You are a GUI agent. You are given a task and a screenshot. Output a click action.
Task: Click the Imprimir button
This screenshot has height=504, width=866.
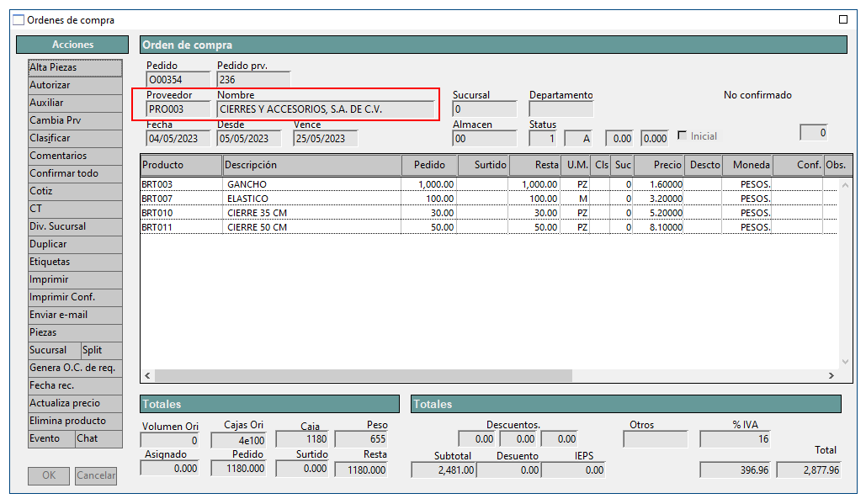point(75,279)
